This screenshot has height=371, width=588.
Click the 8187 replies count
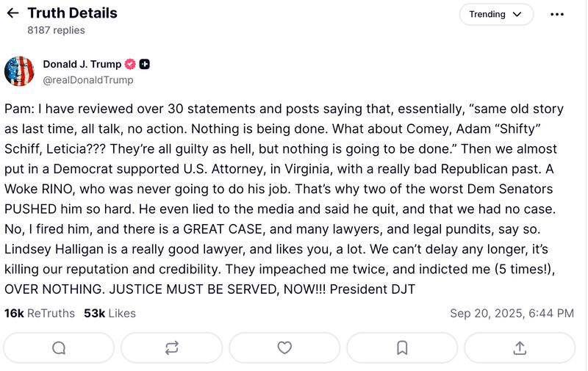[x=56, y=30]
